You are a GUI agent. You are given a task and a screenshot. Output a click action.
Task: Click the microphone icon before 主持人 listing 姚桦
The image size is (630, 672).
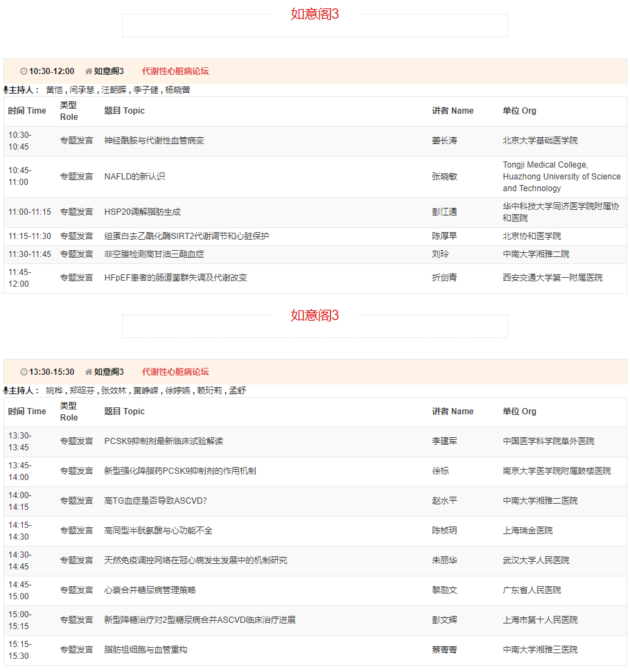coord(6,391)
